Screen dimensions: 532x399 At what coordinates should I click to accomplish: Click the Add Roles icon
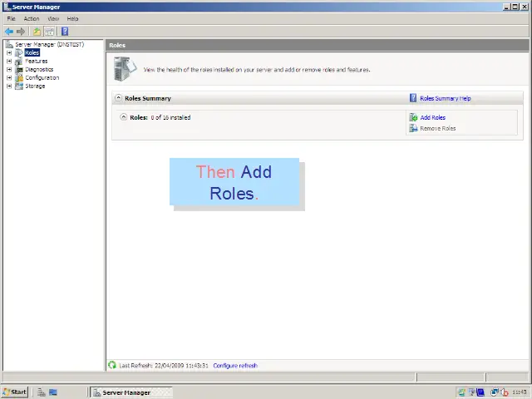coord(413,117)
